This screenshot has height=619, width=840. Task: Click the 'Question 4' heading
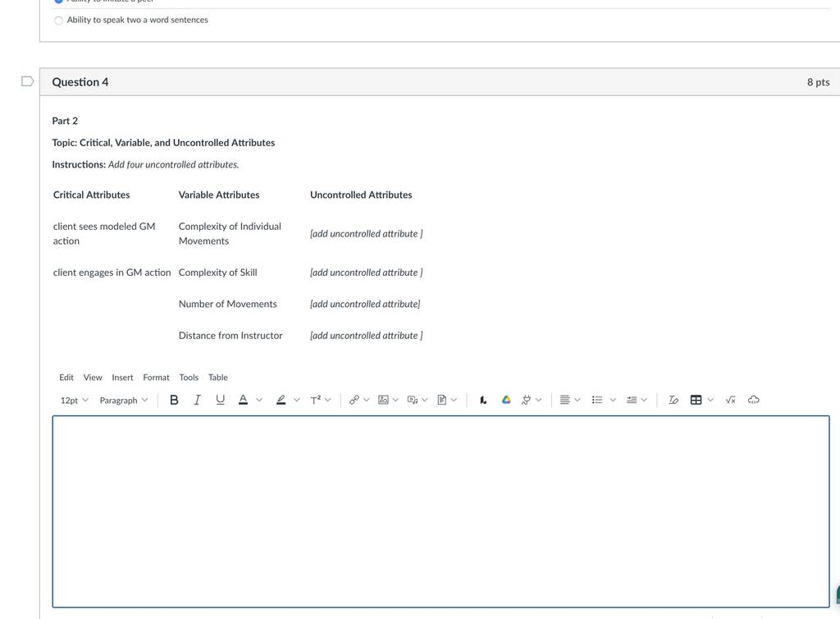(80, 82)
